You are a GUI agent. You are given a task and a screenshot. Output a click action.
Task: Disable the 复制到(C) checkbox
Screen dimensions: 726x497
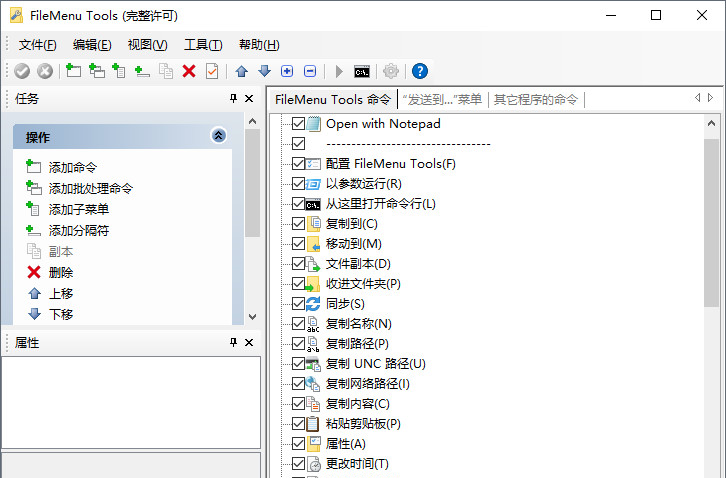pyautogui.click(x=299, y=224)
